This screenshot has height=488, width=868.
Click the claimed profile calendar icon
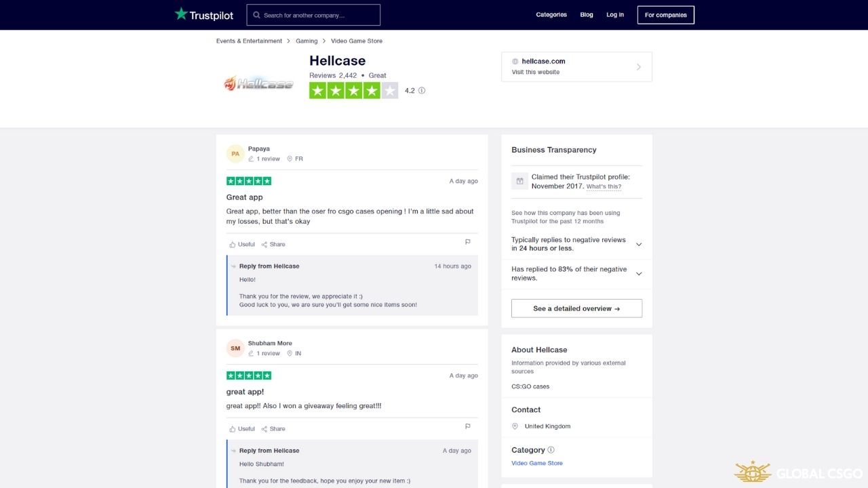[x=520, y=181]
